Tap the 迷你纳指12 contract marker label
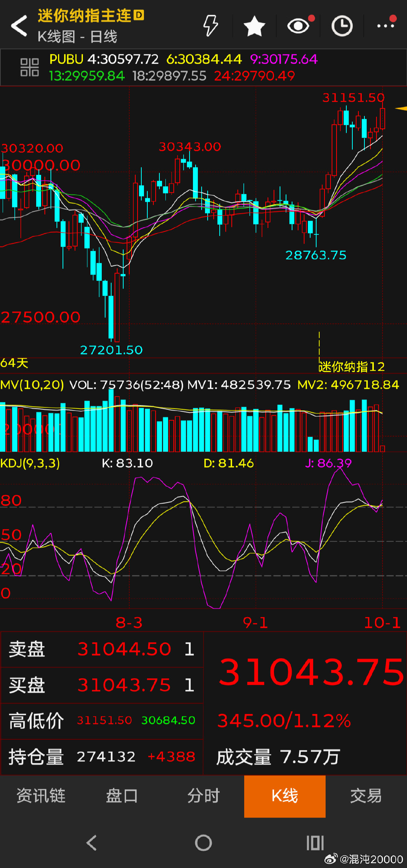Viewport: 407px width, 868px height. 352,367
